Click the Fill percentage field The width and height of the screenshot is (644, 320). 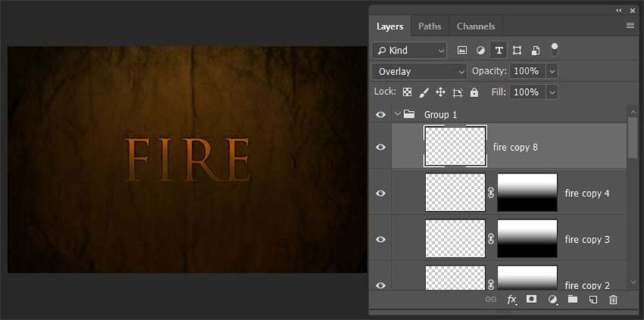tap(526, 93)
